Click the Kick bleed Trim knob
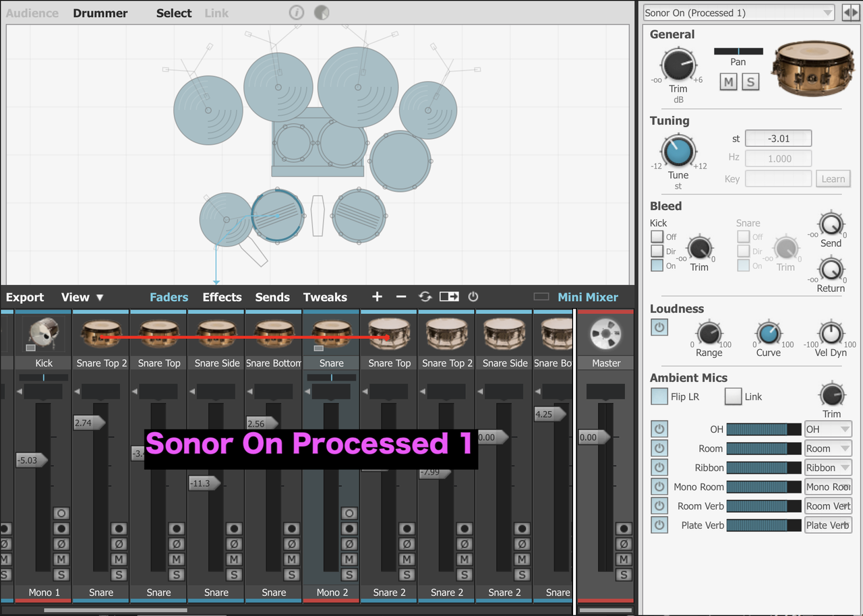The image size is (863, 616). click(700, 248)
